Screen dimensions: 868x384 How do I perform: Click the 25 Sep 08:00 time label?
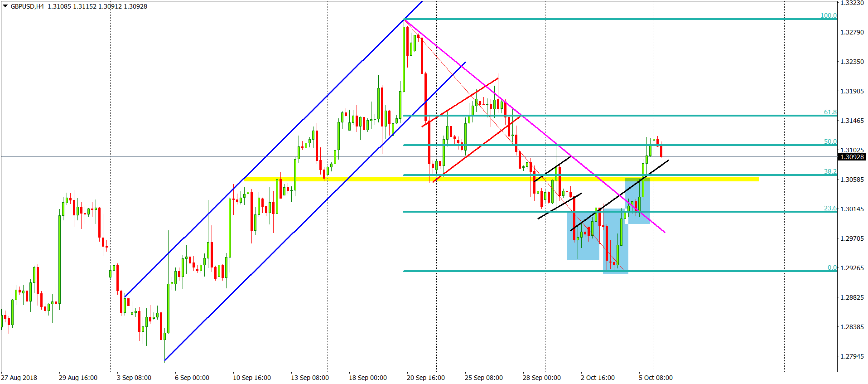coord(484,378)
